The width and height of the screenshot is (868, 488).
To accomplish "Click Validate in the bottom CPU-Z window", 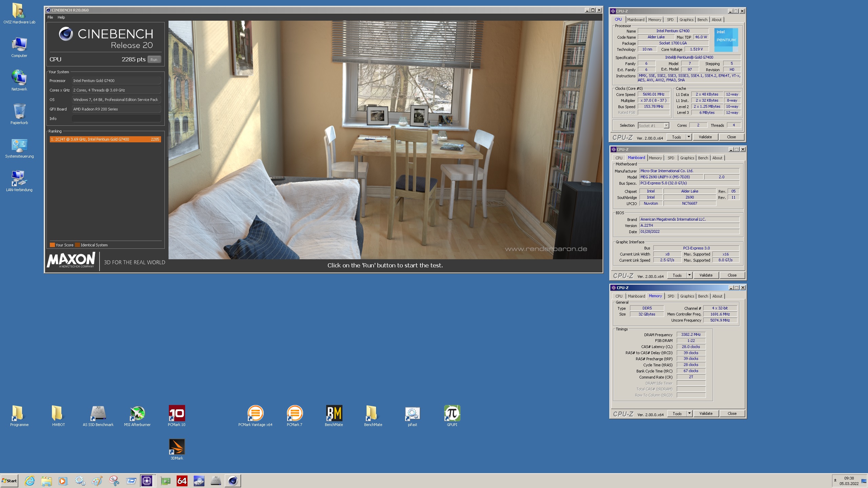I will point(706,413).
